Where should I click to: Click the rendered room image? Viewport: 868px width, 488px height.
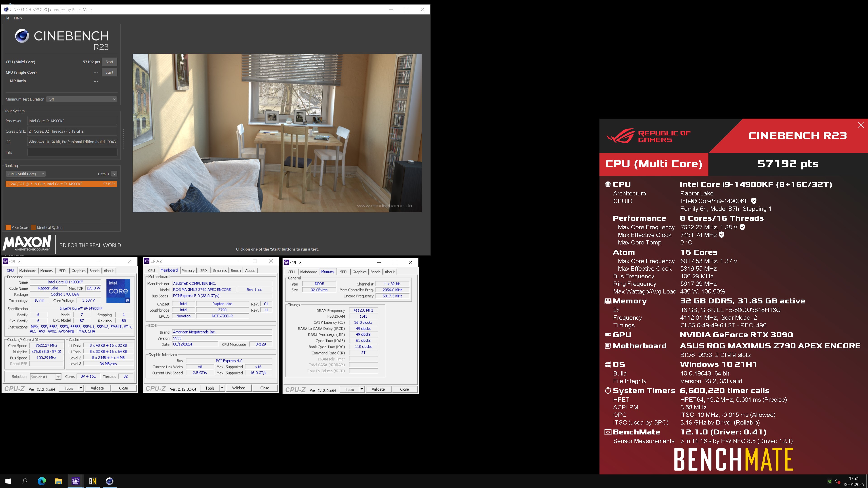tap(277, 133)
